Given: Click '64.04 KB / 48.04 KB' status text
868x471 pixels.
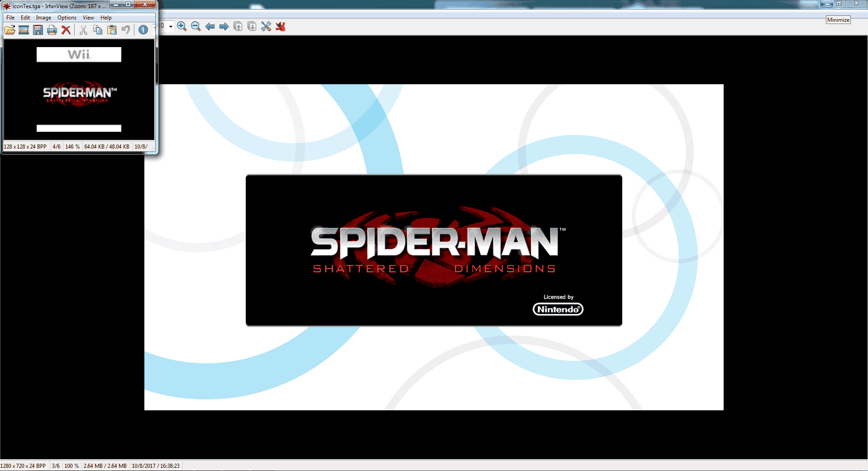Looking at the screenshot, I should (107, 147).
